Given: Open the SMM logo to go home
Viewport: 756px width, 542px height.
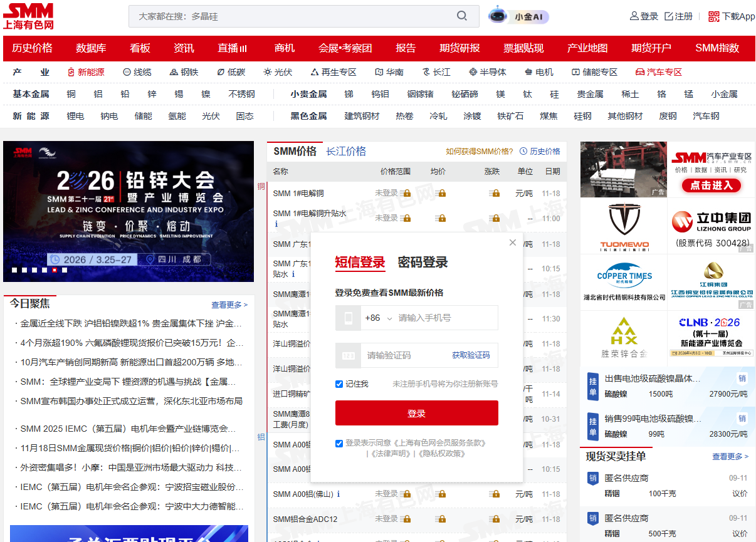Looking at the screenshot, I should (28, 16).
